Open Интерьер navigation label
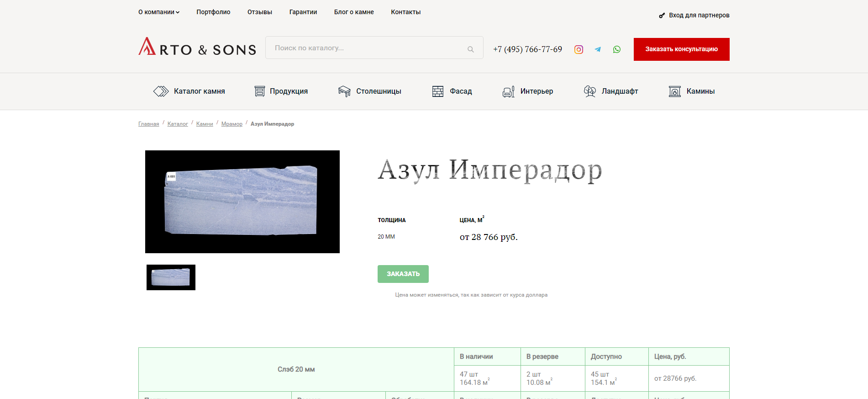The image size is (868, 399). click(x=537, y=91)
